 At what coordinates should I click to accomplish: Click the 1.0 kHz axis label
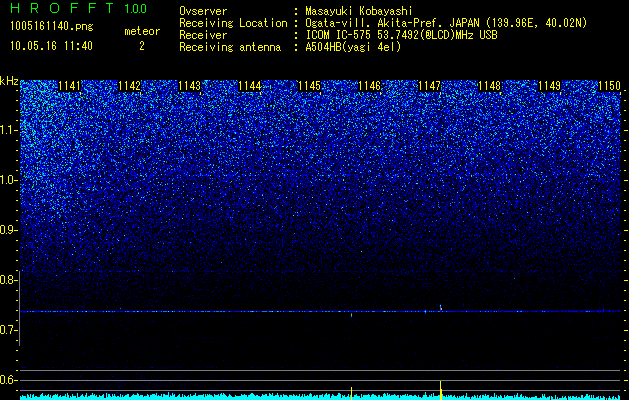[x=9, y=180]
